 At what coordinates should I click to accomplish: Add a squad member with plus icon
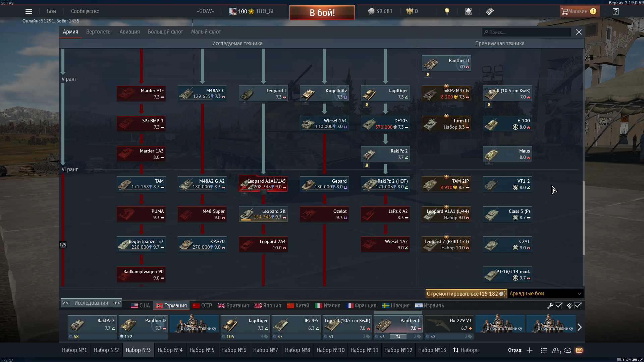pyautogui.click(x=530, y=350)
